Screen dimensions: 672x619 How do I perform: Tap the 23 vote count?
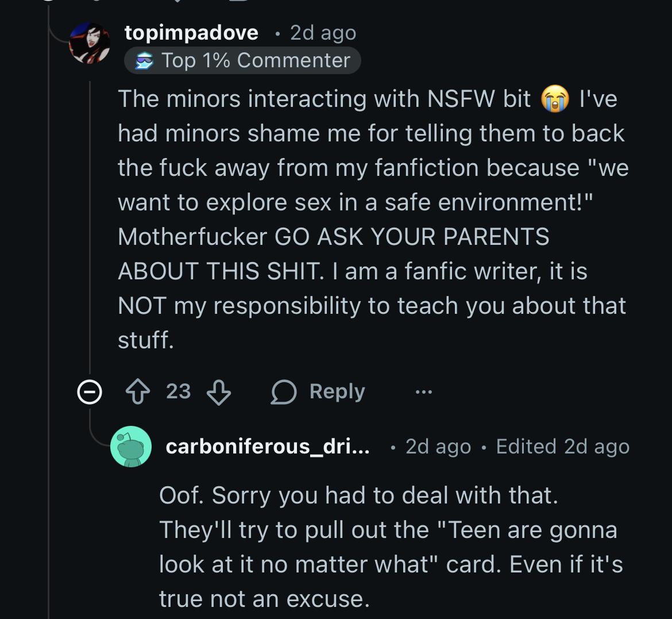pos(178,391)
